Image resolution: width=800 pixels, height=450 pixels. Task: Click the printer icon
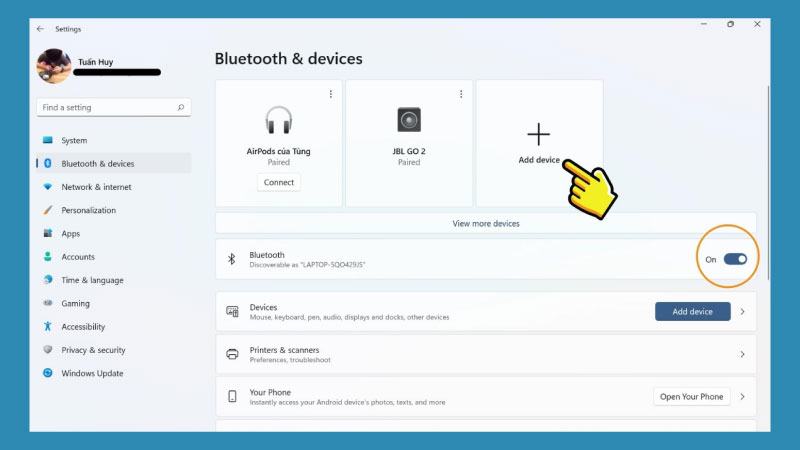coord(232,354)
